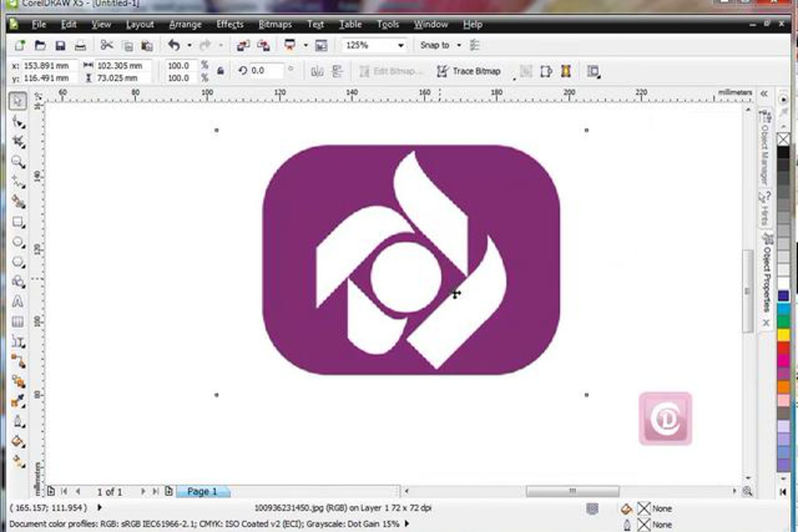Pick the Ellipse tool

[18, 242]
